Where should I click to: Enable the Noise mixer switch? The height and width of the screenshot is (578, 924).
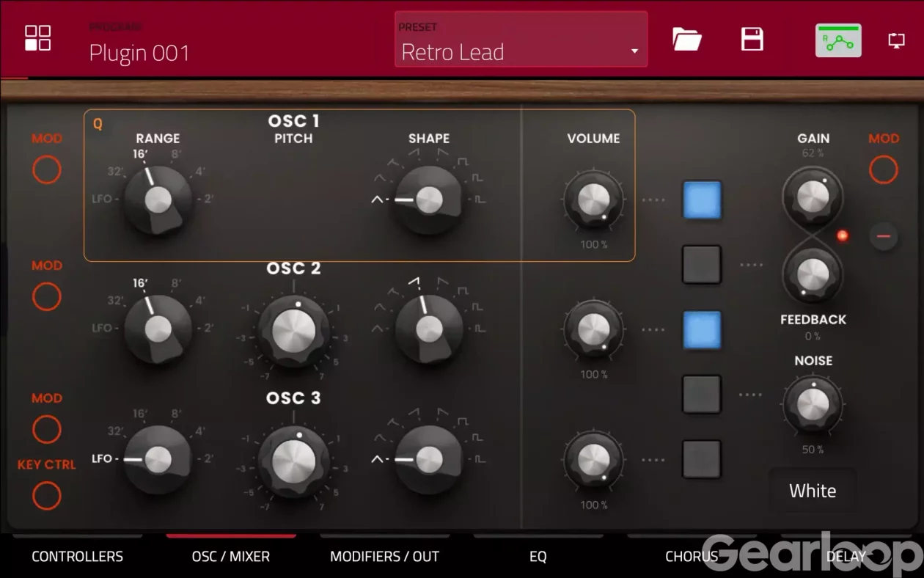click(x=702, y=395)
